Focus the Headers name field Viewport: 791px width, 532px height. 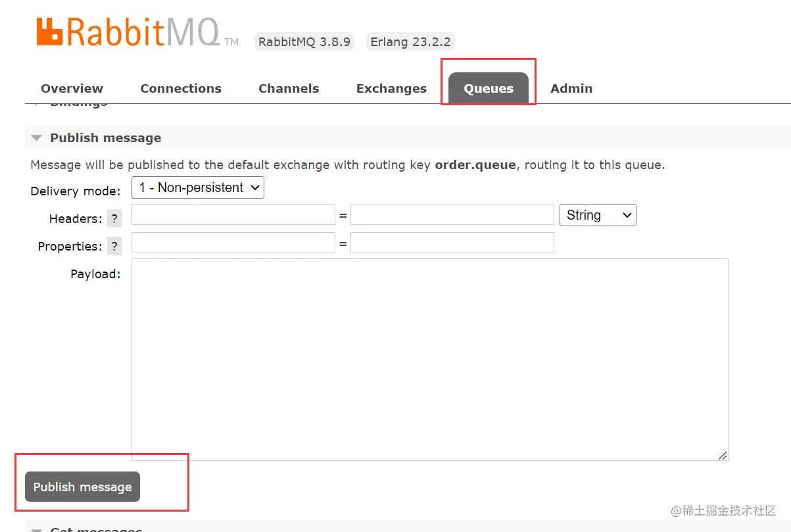click(233, 215)
